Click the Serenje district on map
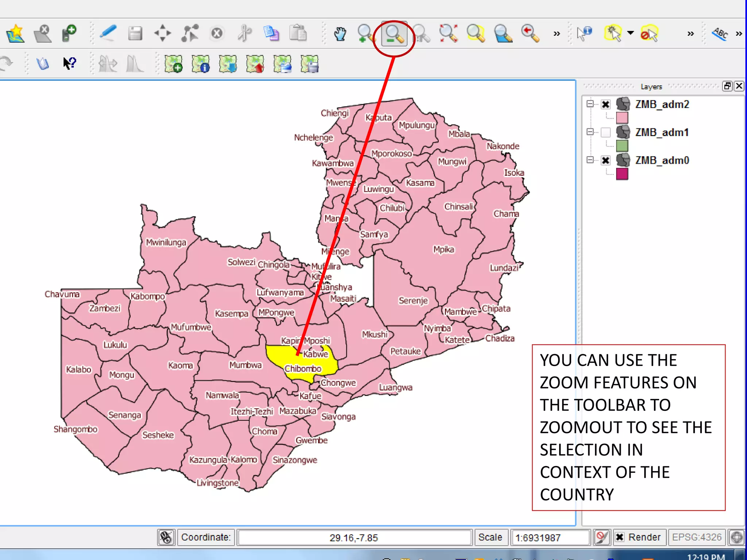Screen dimensions: 747x560 tap(413, 300)
